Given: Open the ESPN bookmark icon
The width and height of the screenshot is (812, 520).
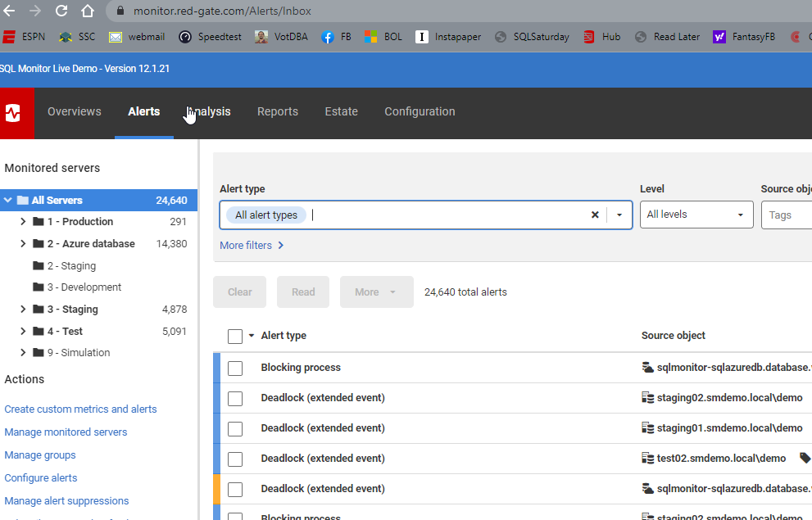Looking at the screenshot, I should pos(9,37).
